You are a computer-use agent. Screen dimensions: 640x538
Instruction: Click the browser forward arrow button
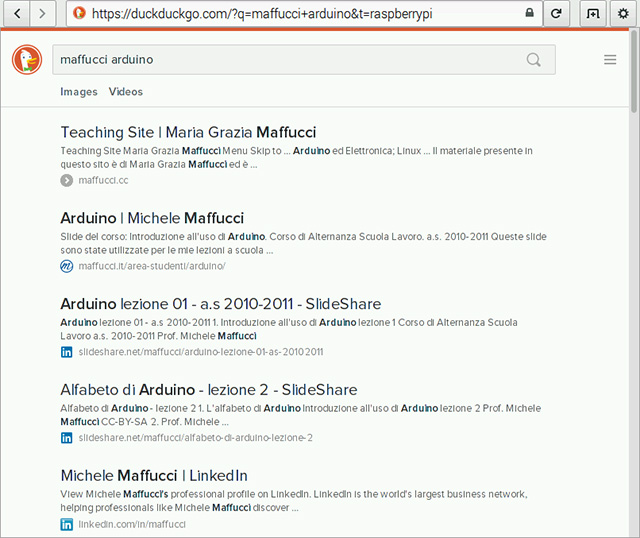43,14
